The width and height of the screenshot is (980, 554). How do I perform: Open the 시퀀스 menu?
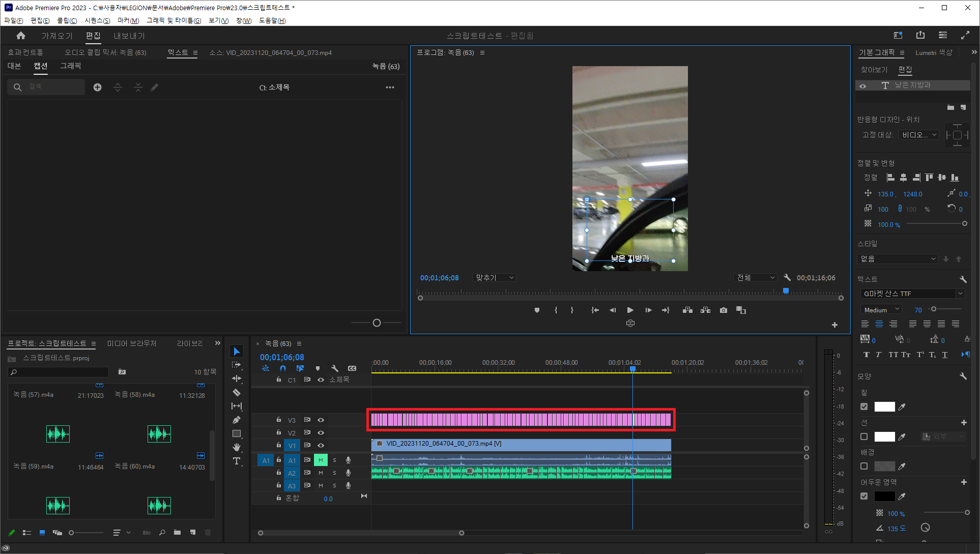point(97,20)
